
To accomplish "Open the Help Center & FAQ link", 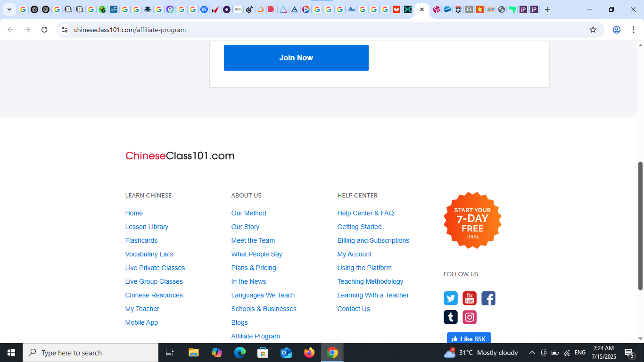I will click(365, 213).
